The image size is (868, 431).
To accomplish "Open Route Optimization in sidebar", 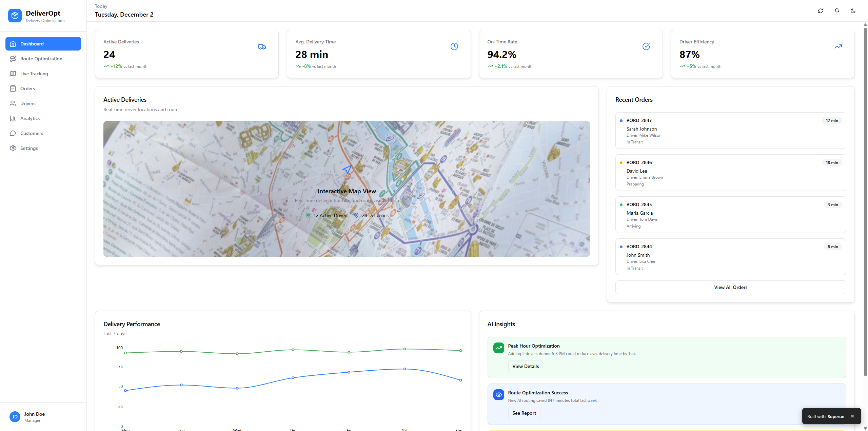I will [x=41, y=59].
